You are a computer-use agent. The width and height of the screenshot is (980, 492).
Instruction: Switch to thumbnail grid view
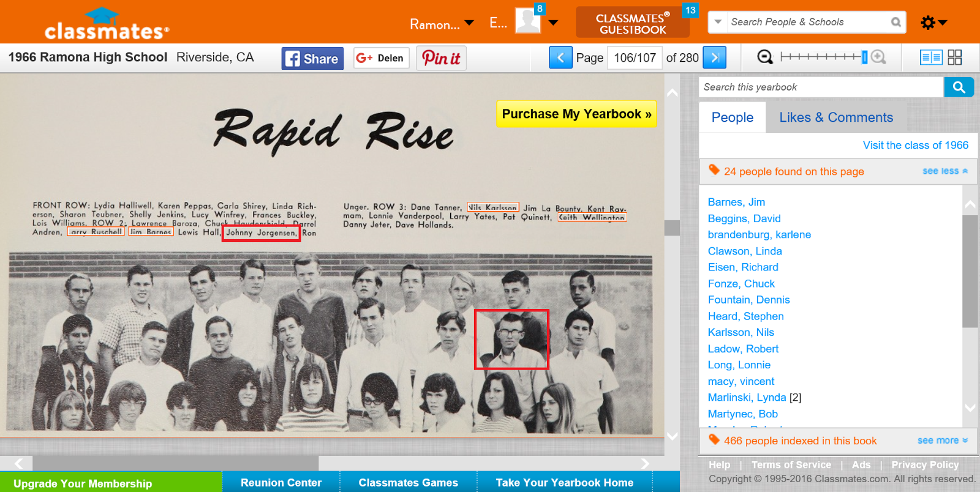tap(955, 58)
